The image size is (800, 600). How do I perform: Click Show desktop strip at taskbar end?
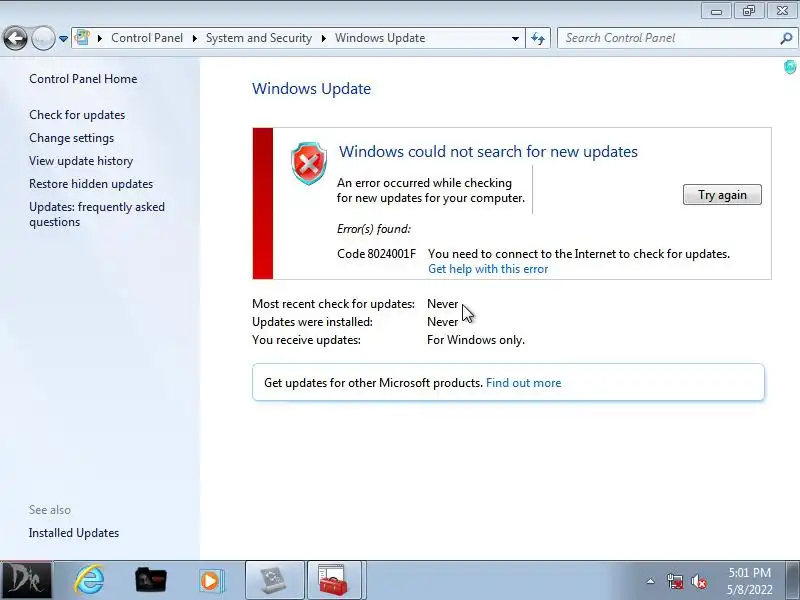[793, 580]
